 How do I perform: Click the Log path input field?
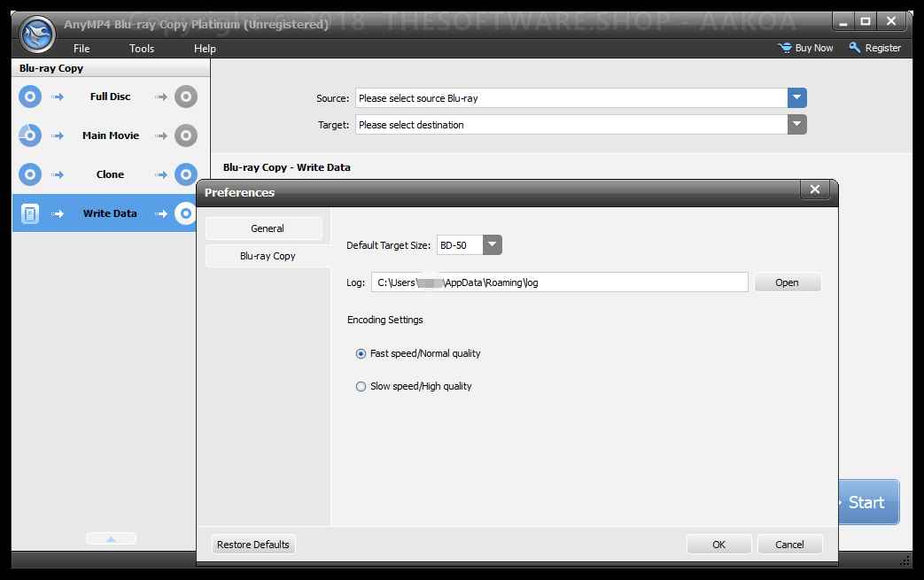[x=559, y=282]
